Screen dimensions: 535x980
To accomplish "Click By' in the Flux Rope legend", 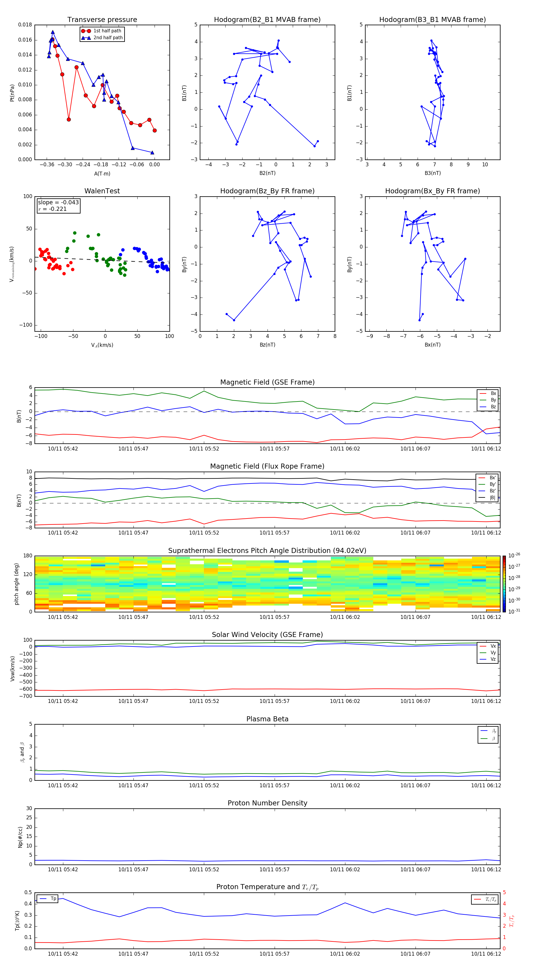I will click(x=487, y=485).
